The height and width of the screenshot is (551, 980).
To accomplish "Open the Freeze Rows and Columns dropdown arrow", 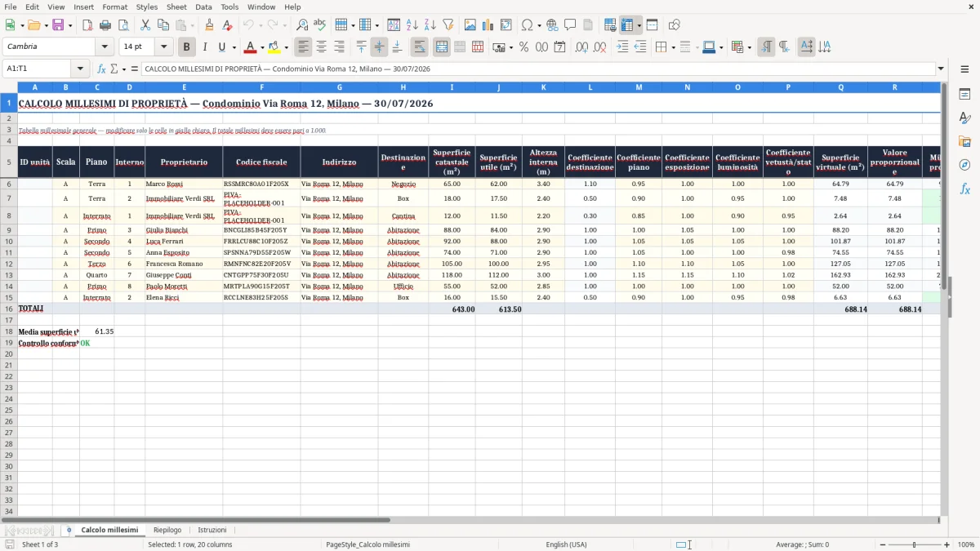I will coord(639,25).
